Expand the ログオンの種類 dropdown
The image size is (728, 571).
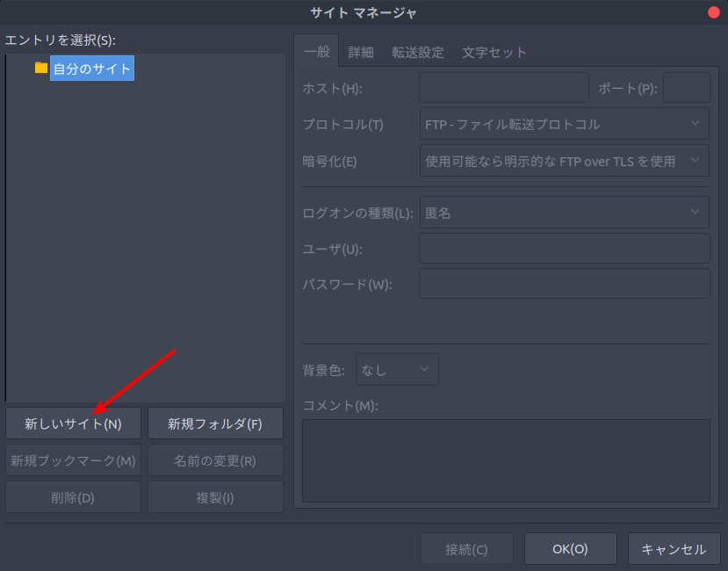point(563,212)
